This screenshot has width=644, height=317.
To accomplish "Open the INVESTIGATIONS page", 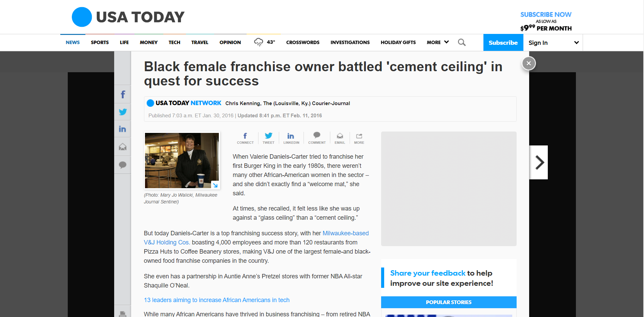I will pos(350,42).
